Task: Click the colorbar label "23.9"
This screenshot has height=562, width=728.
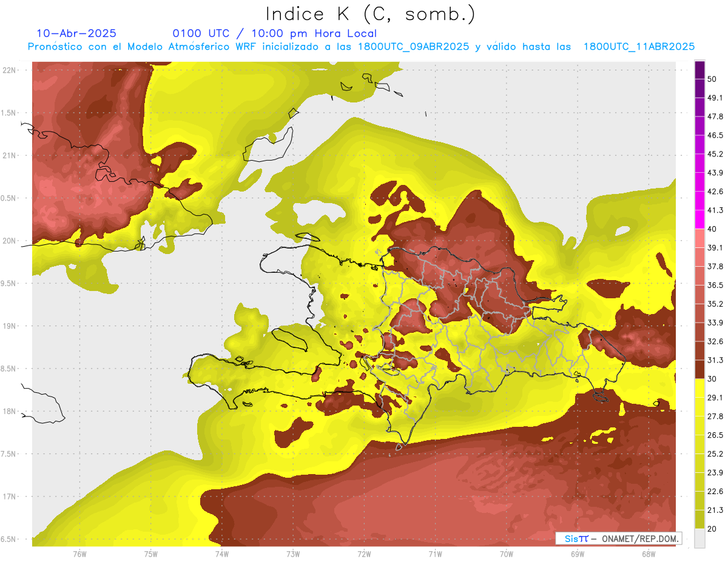Action: pos(715,473)
